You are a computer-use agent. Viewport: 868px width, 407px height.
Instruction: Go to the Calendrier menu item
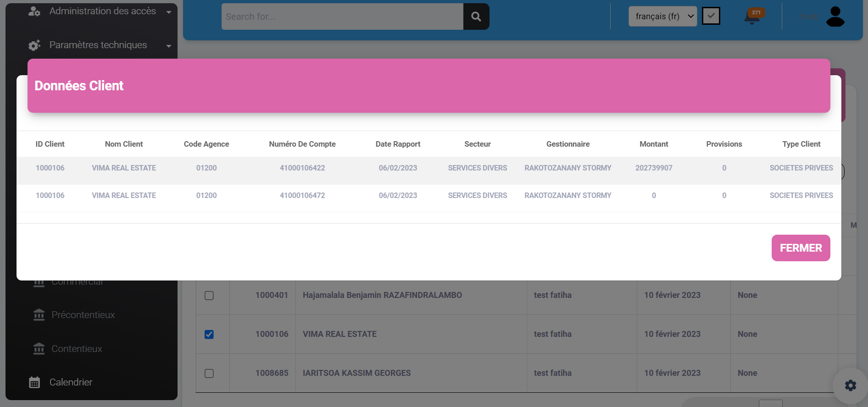(x=71, y=382)
